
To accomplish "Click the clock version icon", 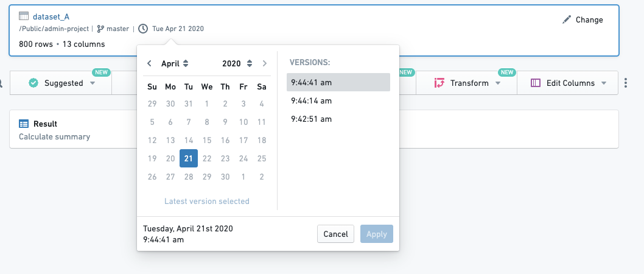I will [x=143, y=29].
